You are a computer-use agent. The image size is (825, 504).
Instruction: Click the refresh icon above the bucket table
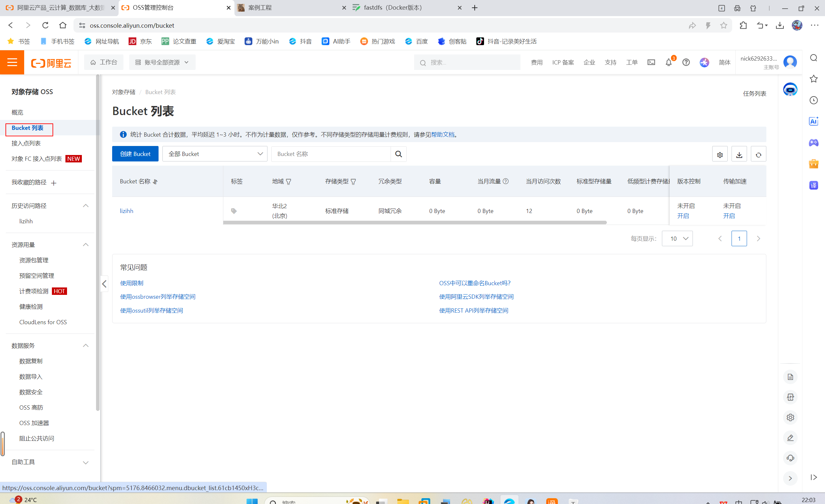758,154
